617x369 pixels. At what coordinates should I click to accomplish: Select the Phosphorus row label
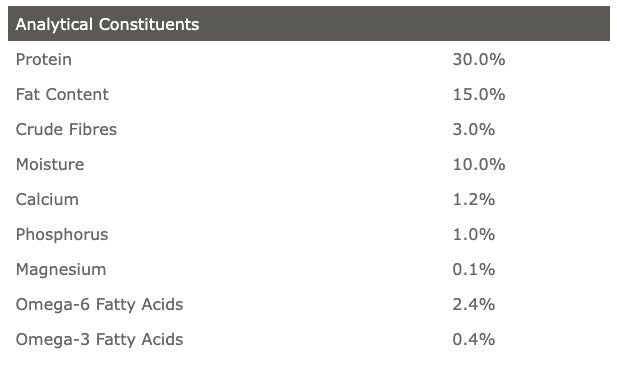62,234
